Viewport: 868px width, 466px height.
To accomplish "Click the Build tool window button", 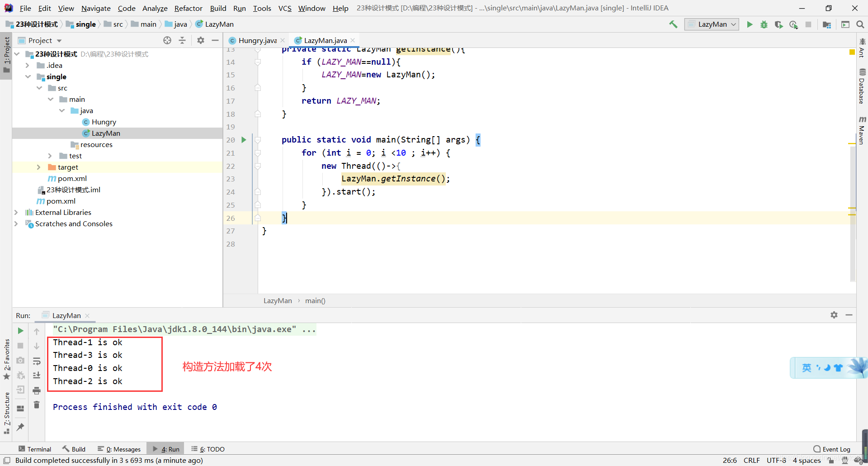I will click(74, 449).
